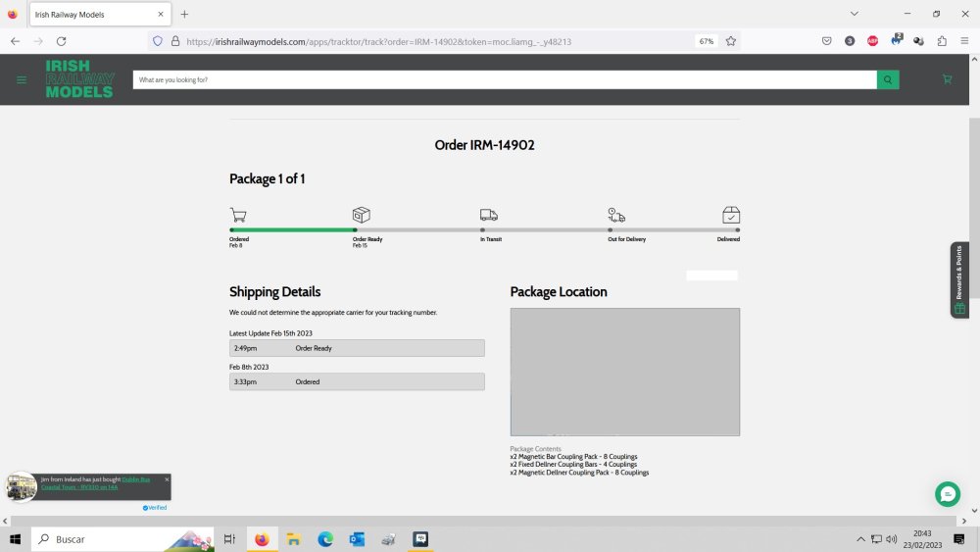Open the shopping cart icon
This screenshot has height=552, width=980.
[x=947, y=79]
